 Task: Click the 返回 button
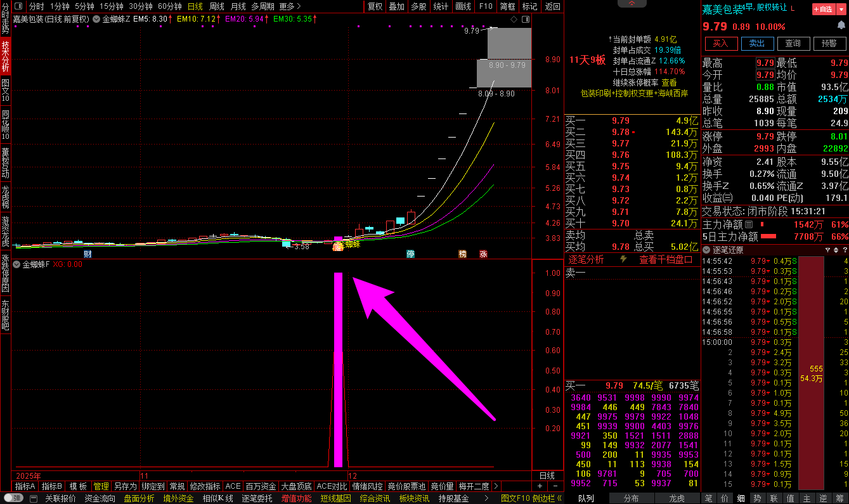coord(552,6)
